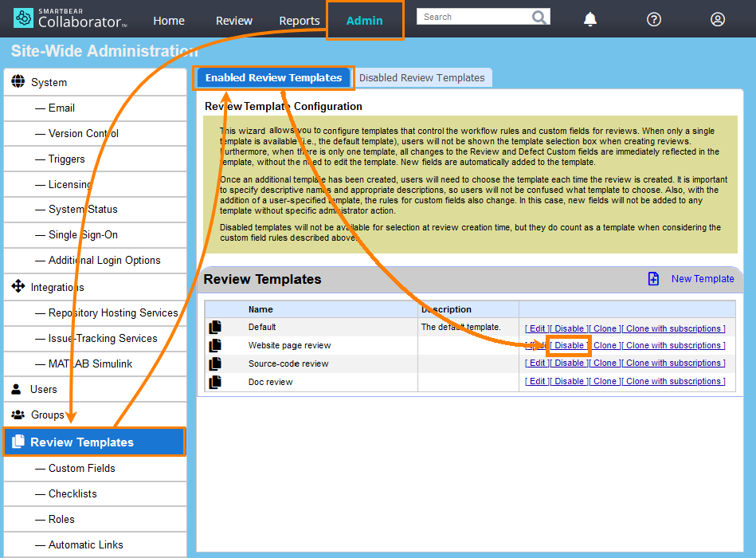This screenshot has width=756, height=558.
Task: Switch to the Disabled Review Templates tab
Action: click(x=423, y=77)
